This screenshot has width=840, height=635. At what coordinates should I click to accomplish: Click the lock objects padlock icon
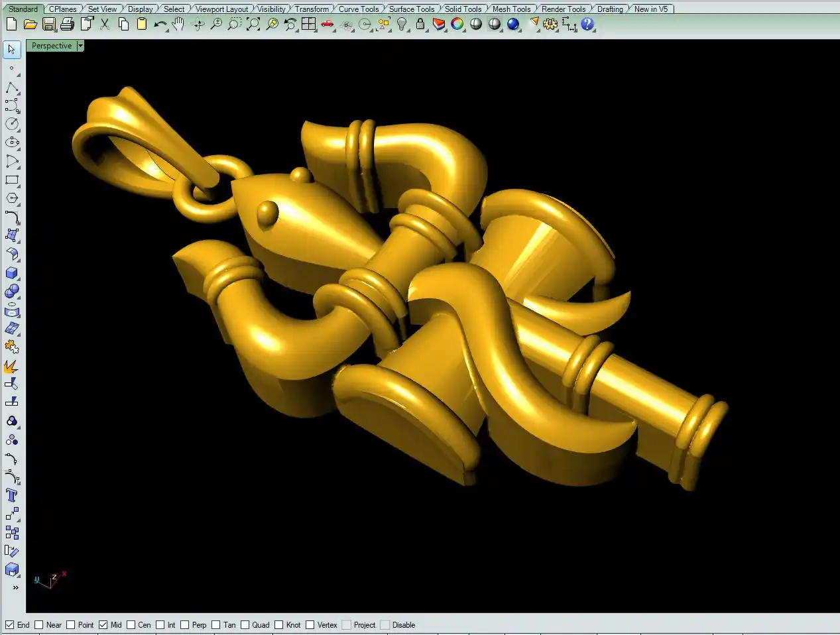[420, 25]
